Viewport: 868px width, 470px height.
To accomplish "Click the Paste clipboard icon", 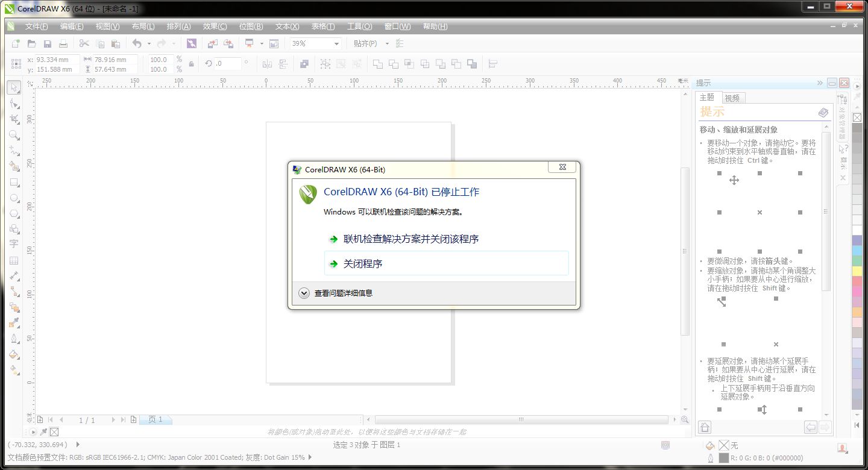I will click(x=116, y=43).
